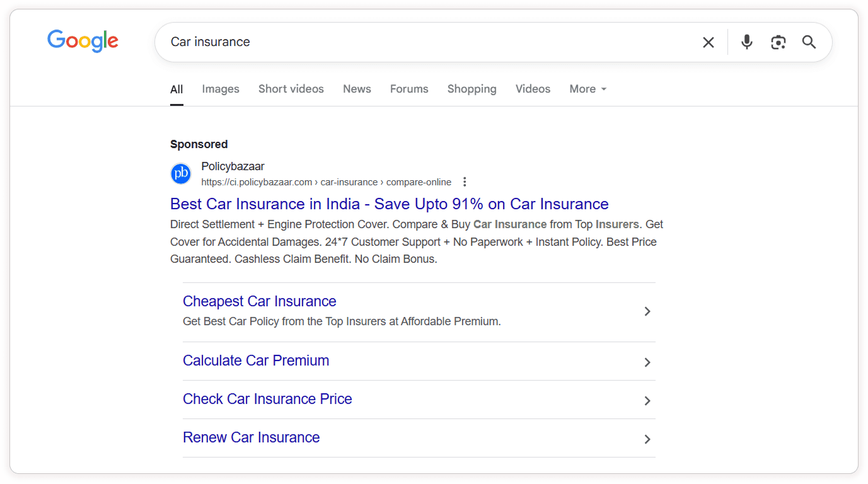868x484 pixels.
Task: Click the Sponsored label
Action: tap(199, 144)
